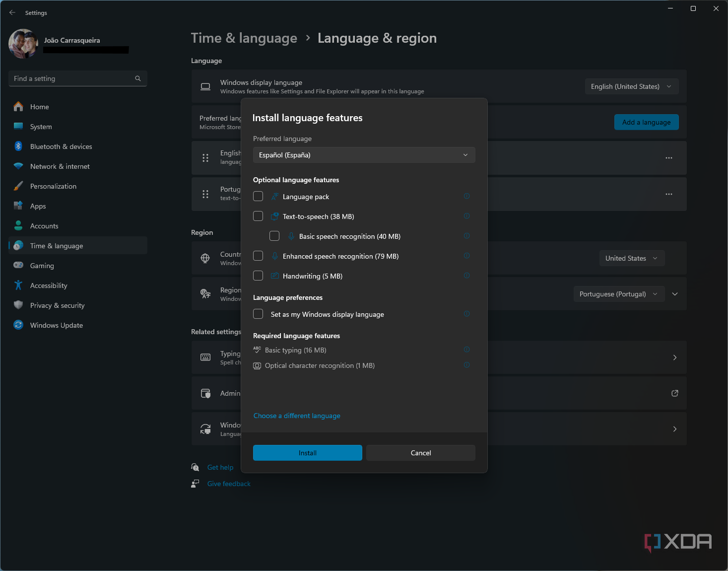Enable the Text-to-speech checkbox
Image resolution: width=728 pixels, height=571 pixels.
[258, 216]
